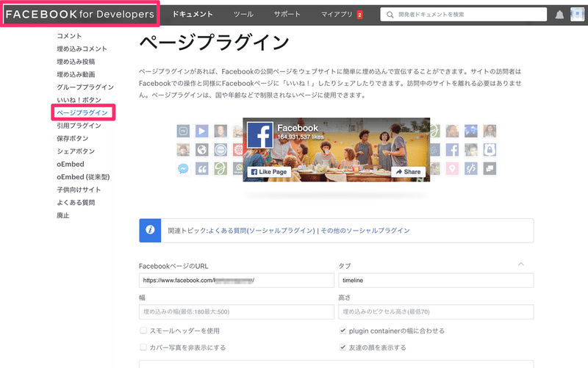The width and height of the screenshot is (588, 368).
Task: Click the Messenger icon in the illustration
Action: point(183,169)
